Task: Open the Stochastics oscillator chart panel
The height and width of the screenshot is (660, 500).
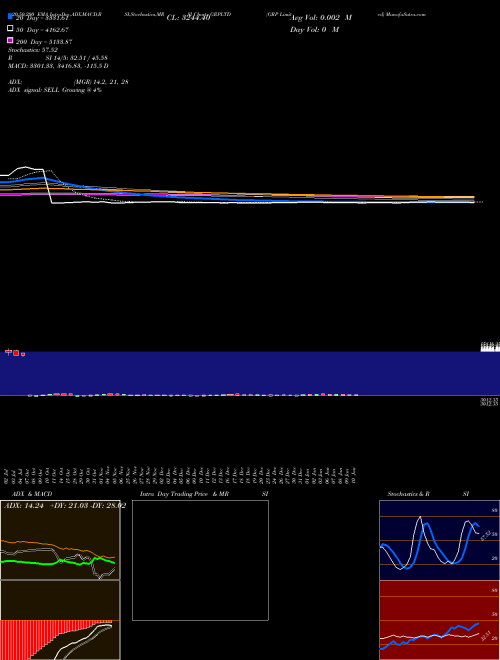Action: tap(439, 540)
